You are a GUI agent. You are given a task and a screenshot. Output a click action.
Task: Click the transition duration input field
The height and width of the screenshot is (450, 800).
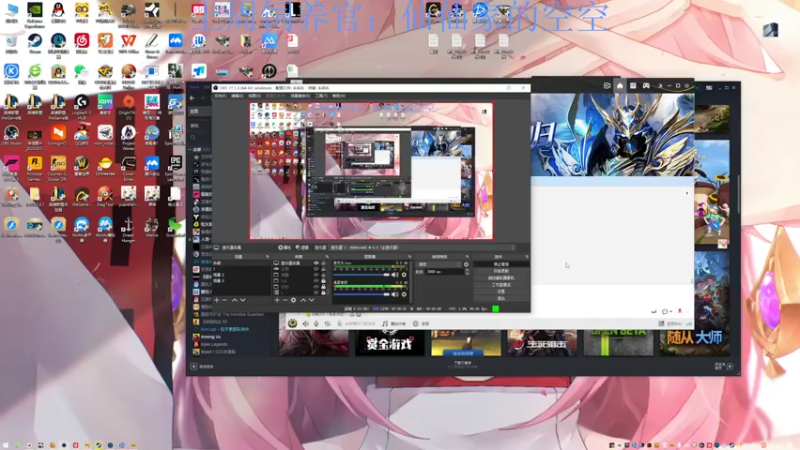tap(444, 272)
